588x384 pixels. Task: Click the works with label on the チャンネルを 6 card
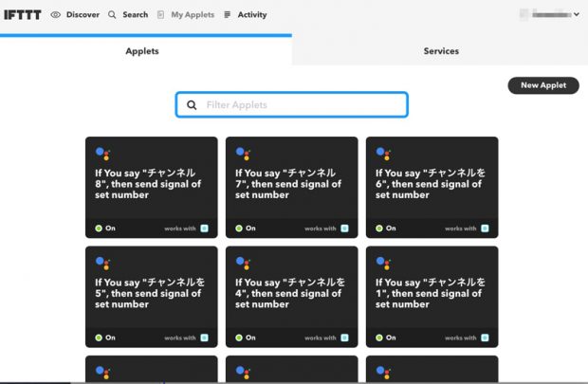tap(461, 229)
